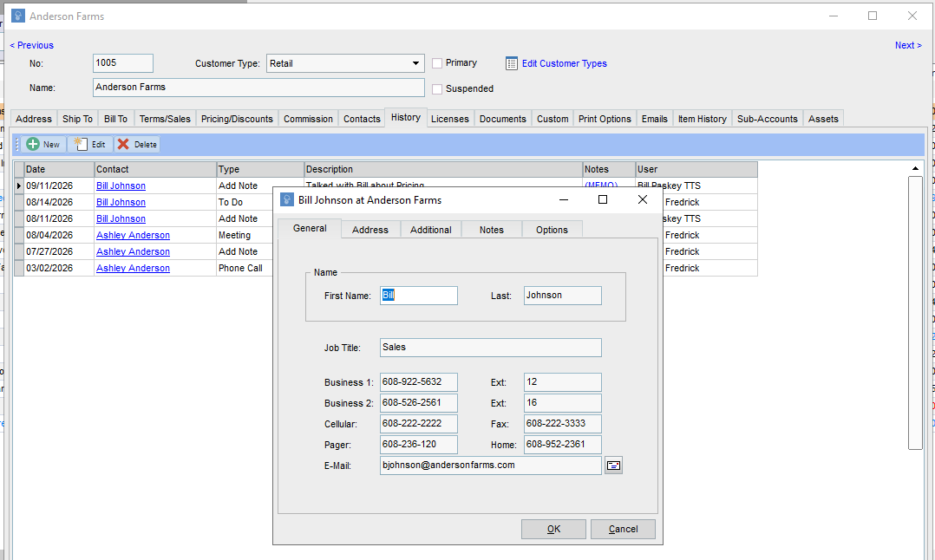Go to the Next customer
This screenshot has width=935, height=560.
click(x=908, y=45)
